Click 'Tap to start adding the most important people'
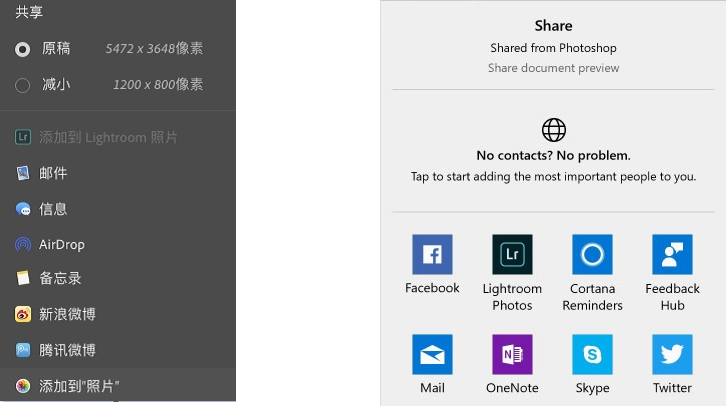Image resolution: width=728 pixels, height=406 pixels. (x=553, y=177)
